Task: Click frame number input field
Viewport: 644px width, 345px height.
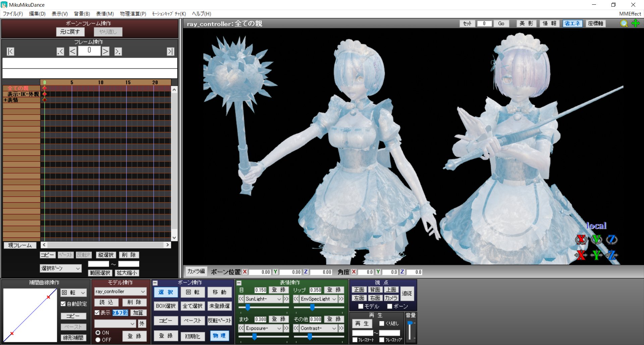Action: click(x=89, y=51)
